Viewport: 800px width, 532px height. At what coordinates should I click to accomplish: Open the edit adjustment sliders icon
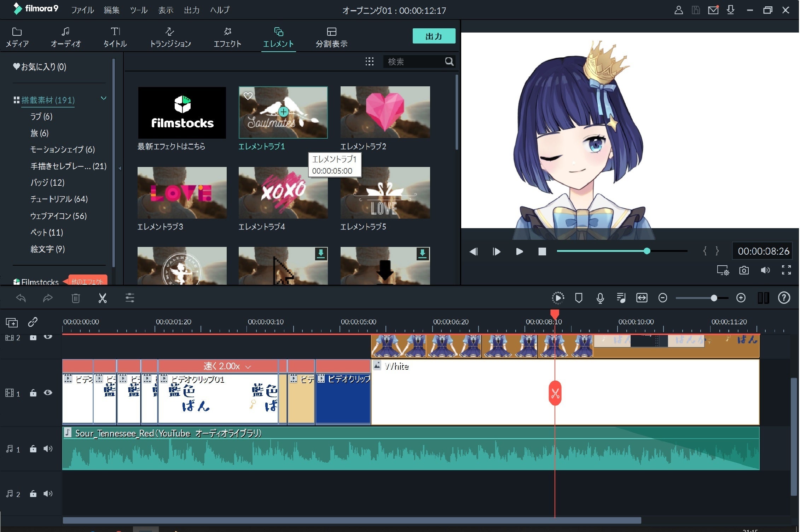click(x=130, y=298)
